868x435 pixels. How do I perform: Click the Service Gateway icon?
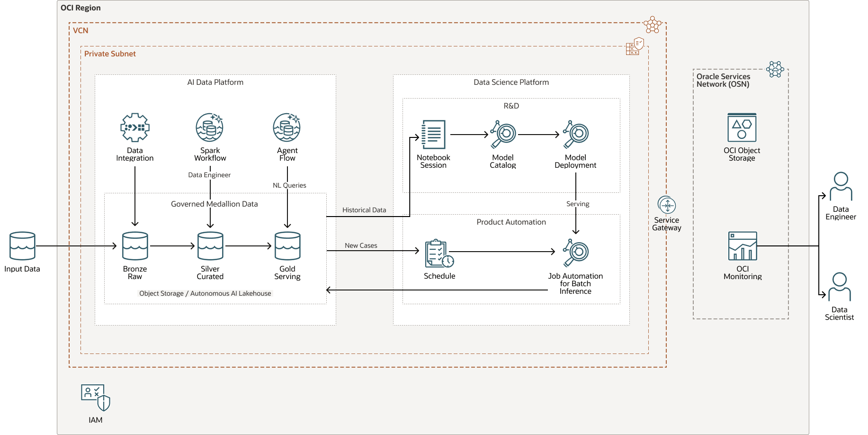(x=667, y=205)
